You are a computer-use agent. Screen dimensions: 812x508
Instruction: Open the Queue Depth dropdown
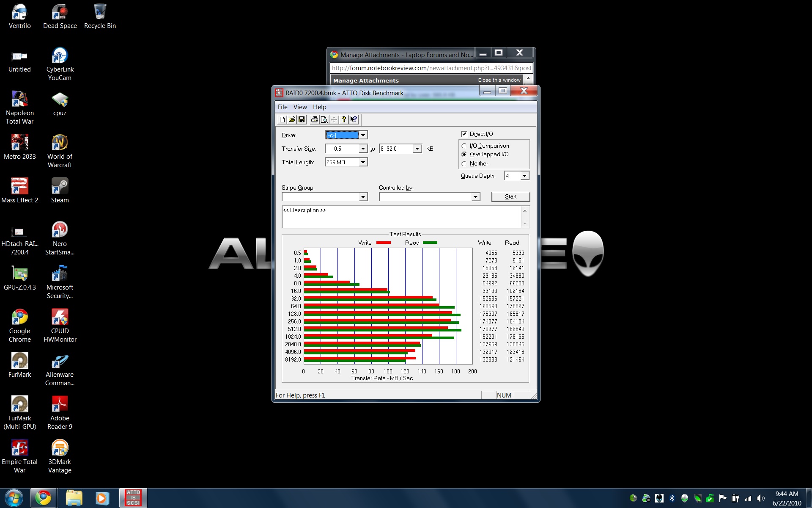pos(524,176)
